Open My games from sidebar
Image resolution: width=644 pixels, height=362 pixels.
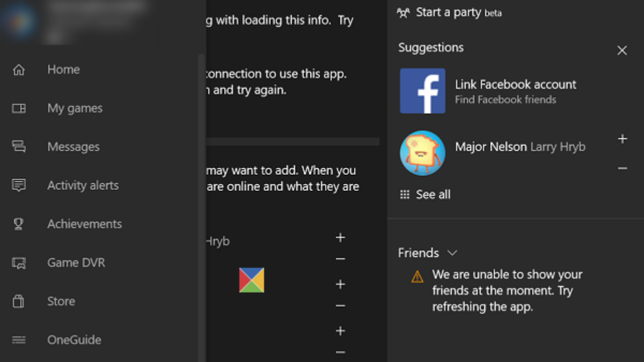[75, 108]
